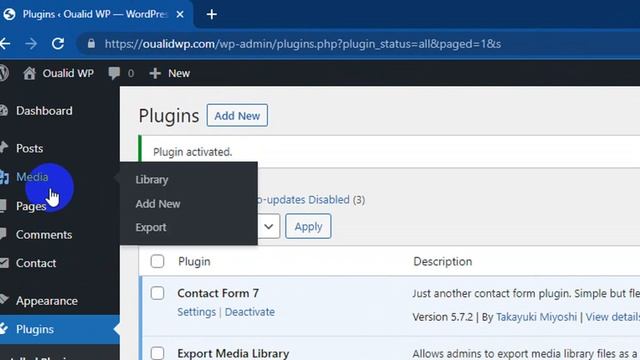
Task: Click the padlock site security icon
Action: point(91,43)
